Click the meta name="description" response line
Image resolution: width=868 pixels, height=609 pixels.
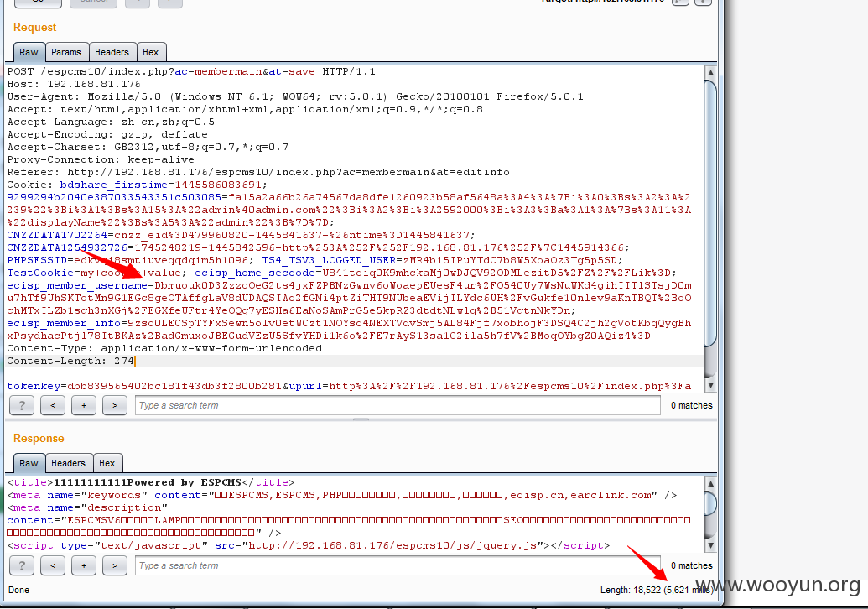pos(87,508)
